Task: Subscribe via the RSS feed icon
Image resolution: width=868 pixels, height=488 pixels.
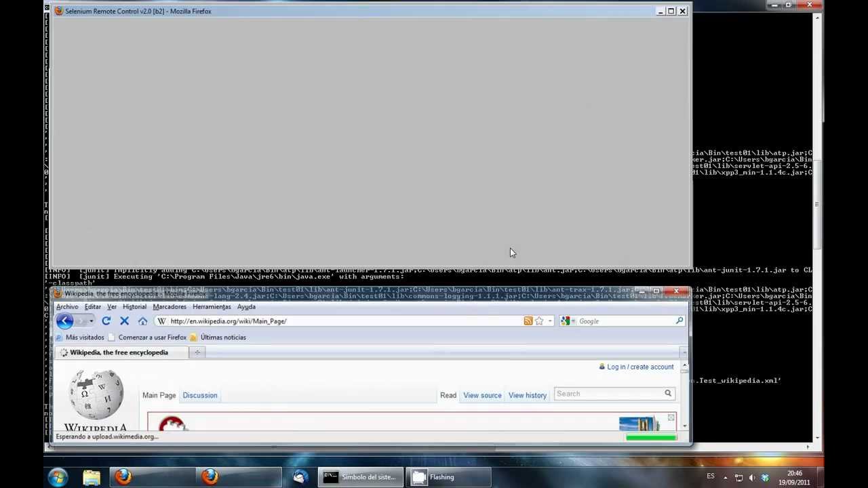Action: tap(528, 321)
